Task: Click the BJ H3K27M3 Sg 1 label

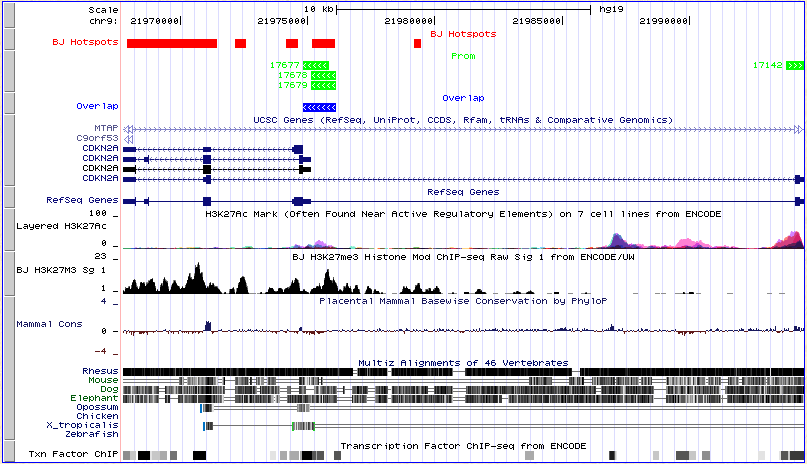Action: coord(61,269)
